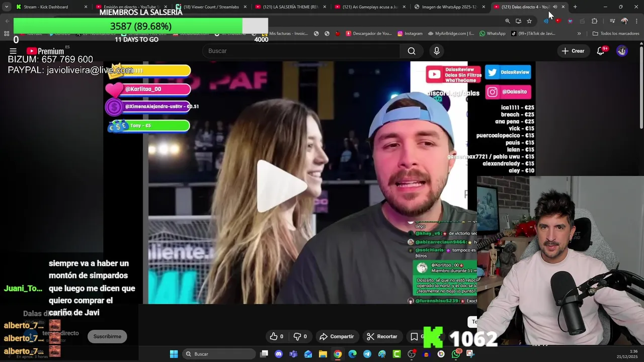
Task: Go to YouTube Premium home logo
Action: click(x=45, y=51)
